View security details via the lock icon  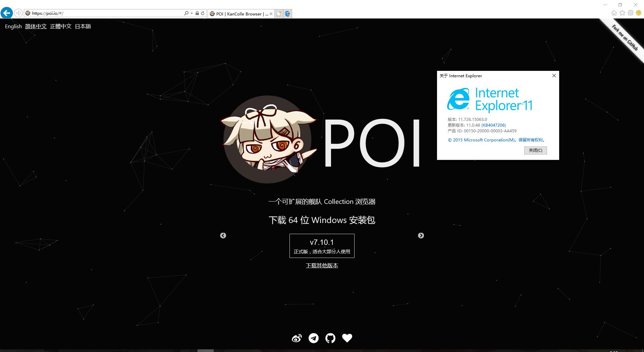197,13
